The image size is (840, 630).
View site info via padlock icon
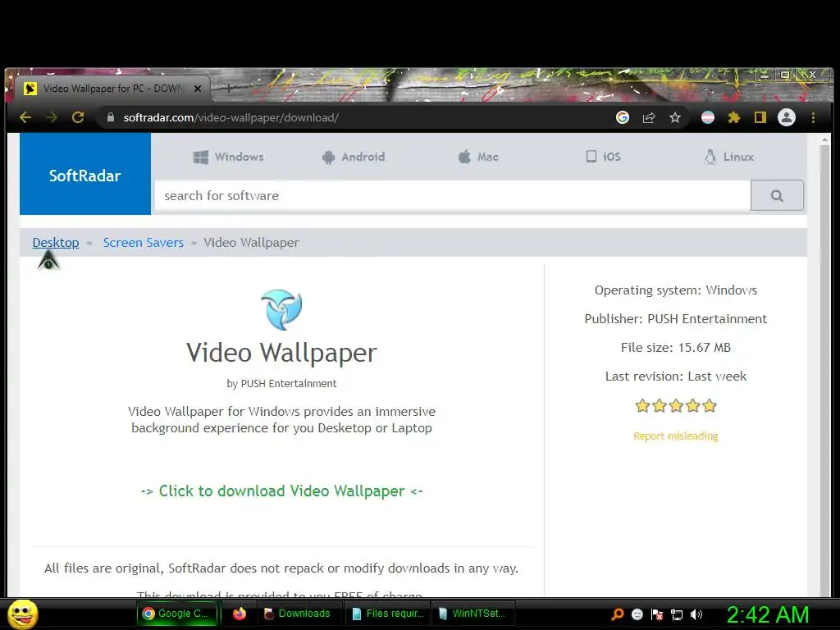coord(111,117)
